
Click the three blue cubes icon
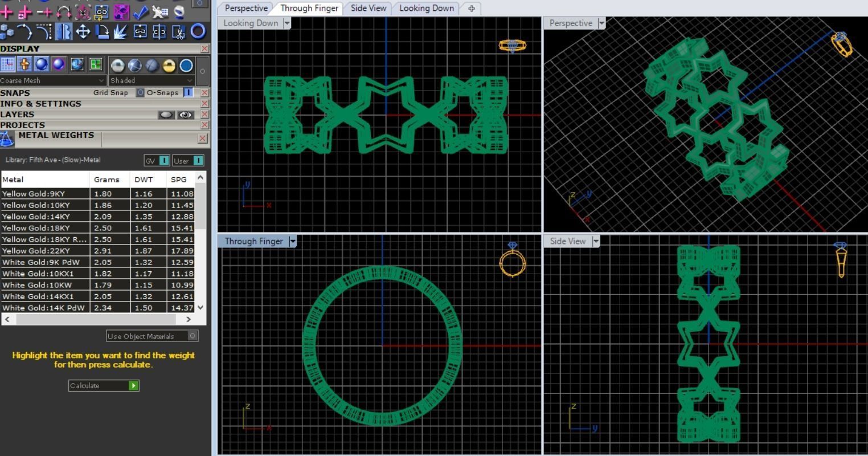point(7,31)
